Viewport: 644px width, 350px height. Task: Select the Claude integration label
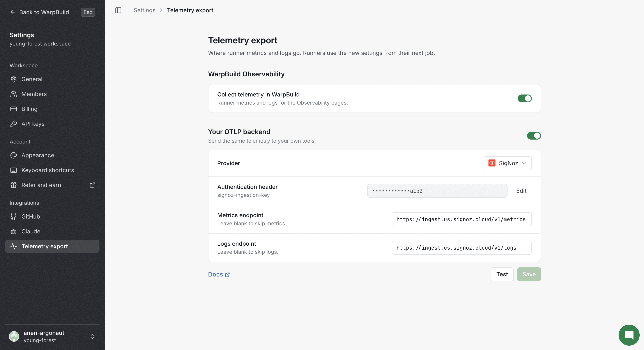(x=31, y=231)
